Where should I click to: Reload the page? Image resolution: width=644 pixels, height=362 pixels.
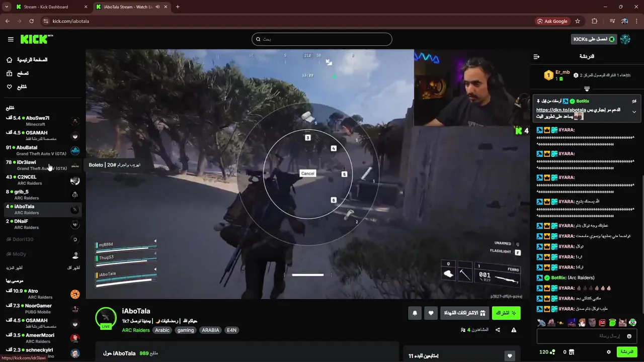coord(31,21)
